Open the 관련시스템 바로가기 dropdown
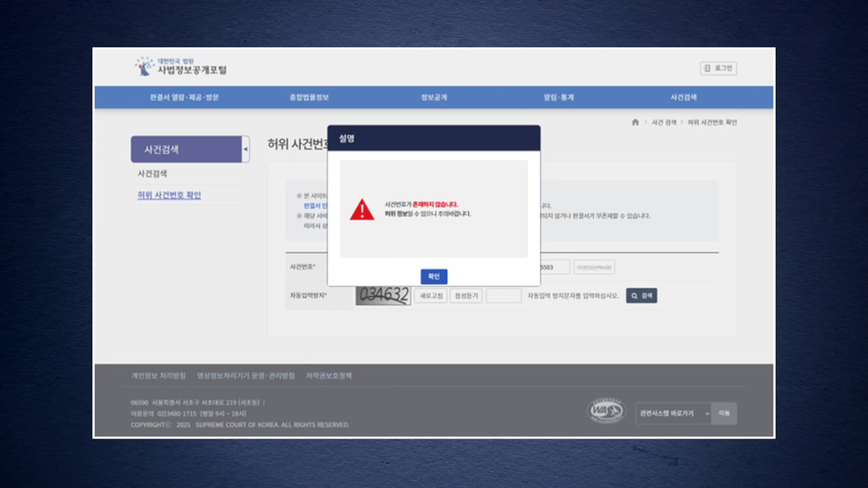 (673, 413)
